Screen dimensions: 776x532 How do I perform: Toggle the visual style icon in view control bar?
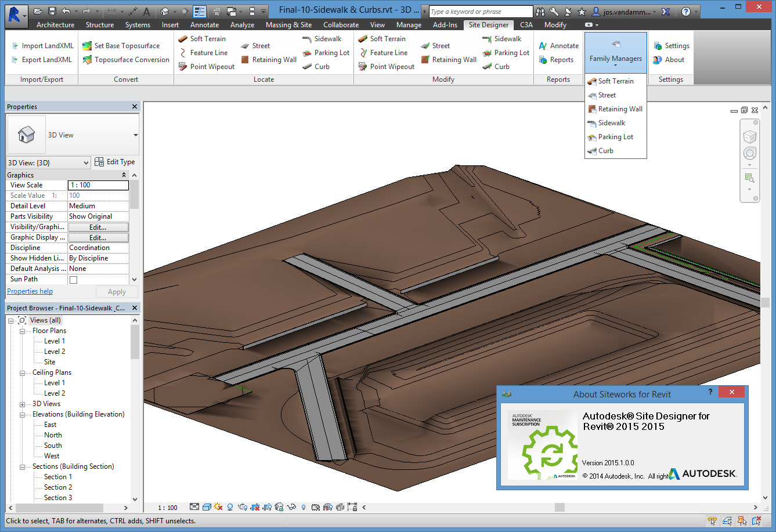tap(206, 508)
